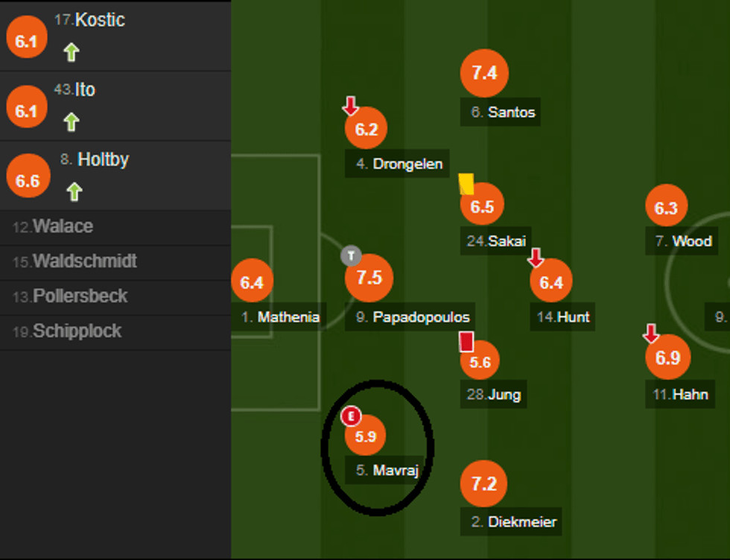Click Wood's 6.3 rating circle
The width and height of the screenshot is (730, 560).
[666, 209]
